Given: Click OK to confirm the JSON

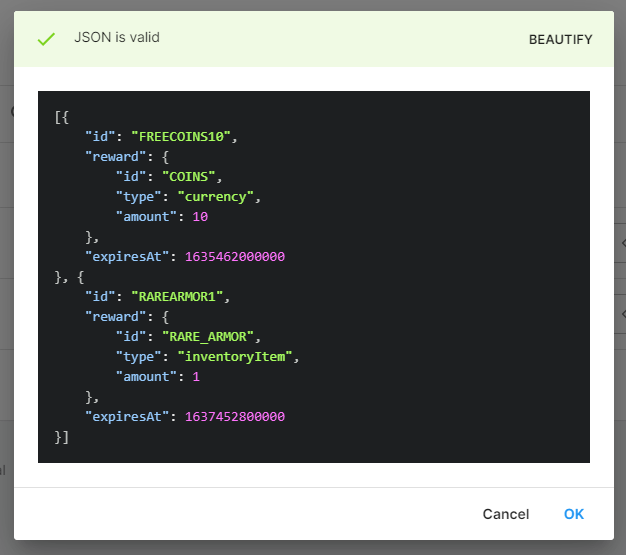Looking at the screenshot, I should [573, 514].
